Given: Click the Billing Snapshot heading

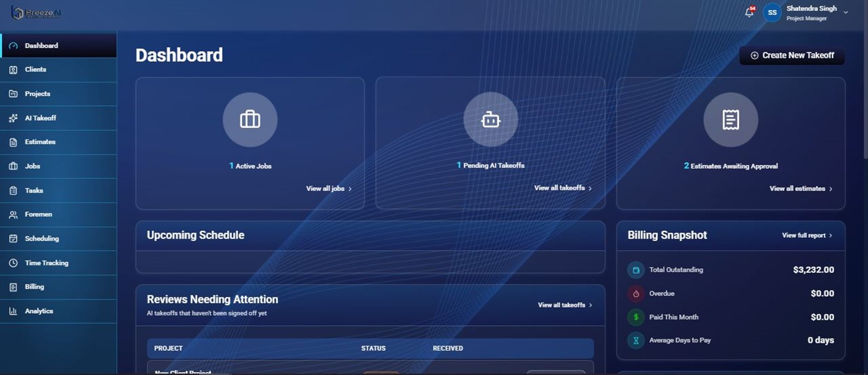Looking at the screenshot, I should [667, 235].
